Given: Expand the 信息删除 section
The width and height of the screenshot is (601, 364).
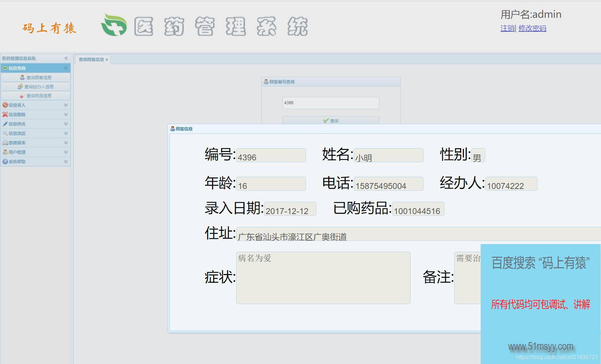Looking at the screenshot, I should (65, 114).
